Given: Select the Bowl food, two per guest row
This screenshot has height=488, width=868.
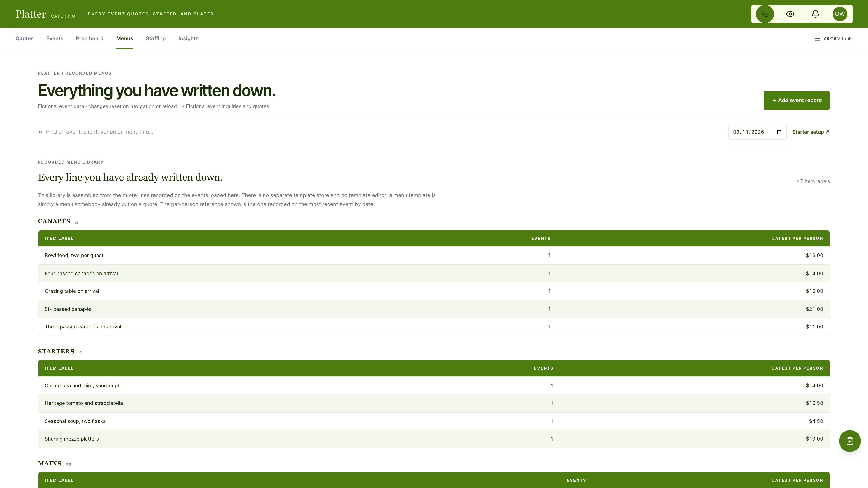Looking at the screenshot, I should tap(434, 255).
